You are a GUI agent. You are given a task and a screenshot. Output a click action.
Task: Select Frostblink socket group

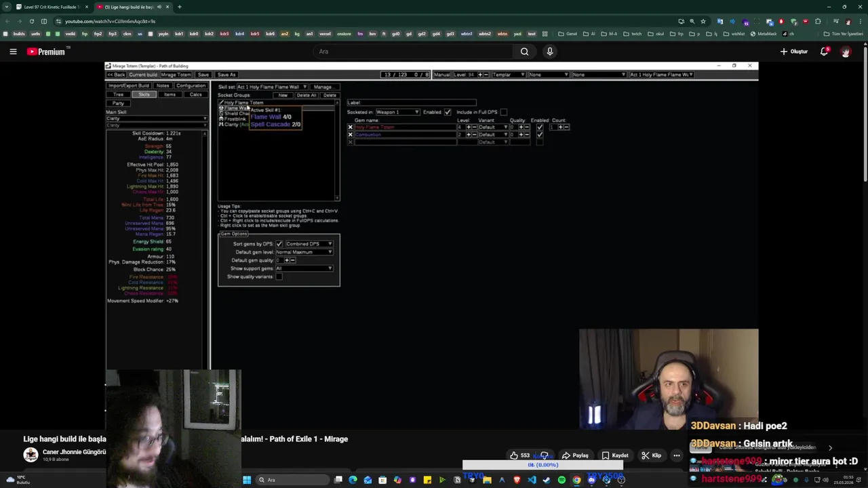click(235, 119)
